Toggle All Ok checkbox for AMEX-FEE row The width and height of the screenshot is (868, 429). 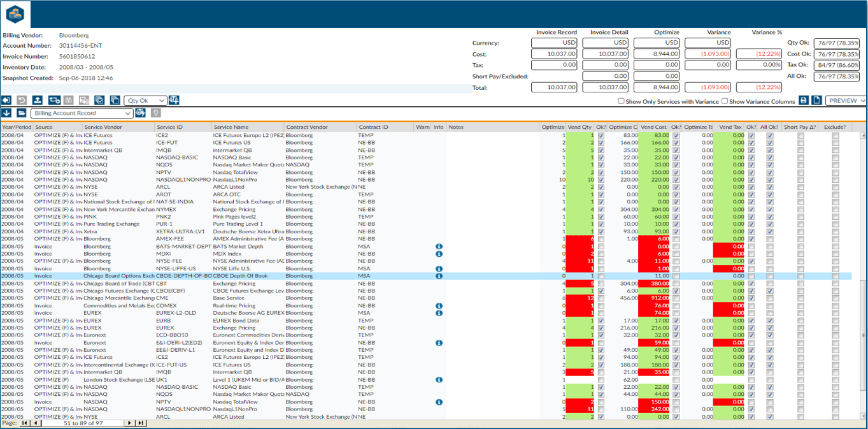coord(770,239)
